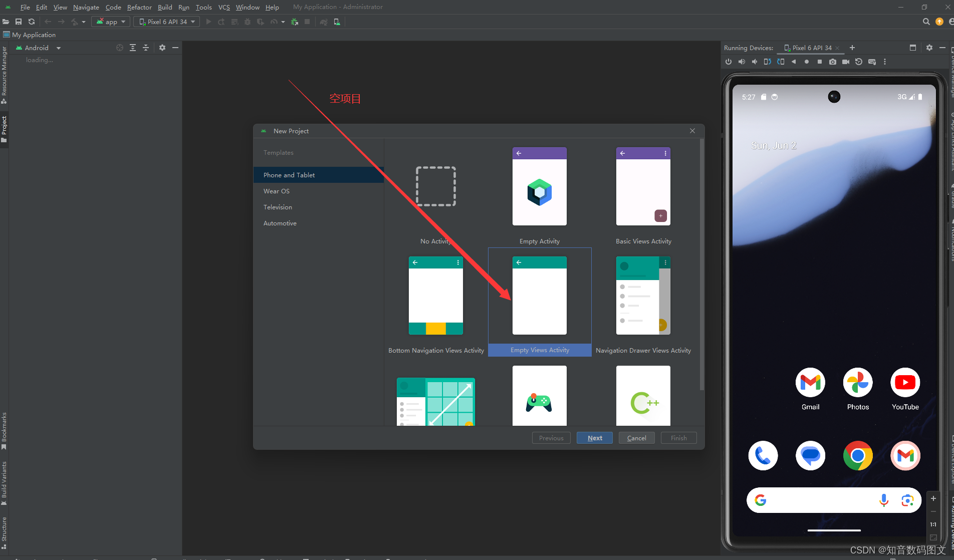Select the Empty Views Activity template
This screenshot has width=954, height=560.
pyautogui.click(x=539, y=296)
